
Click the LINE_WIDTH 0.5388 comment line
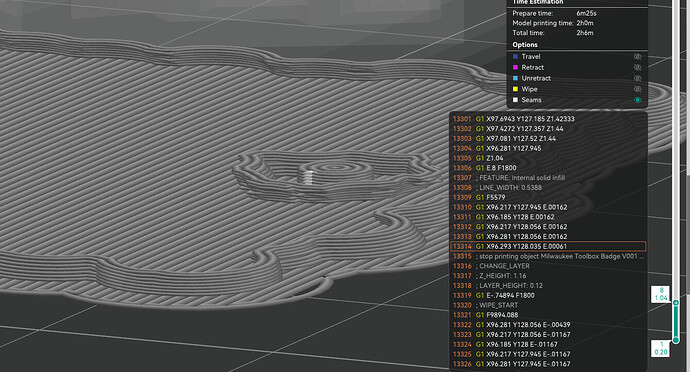[548, 188]
